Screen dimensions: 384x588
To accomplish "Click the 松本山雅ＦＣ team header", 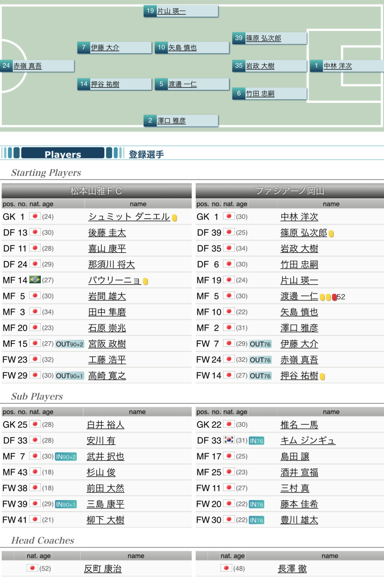I will pyautogui.click(x=96, y=191).
